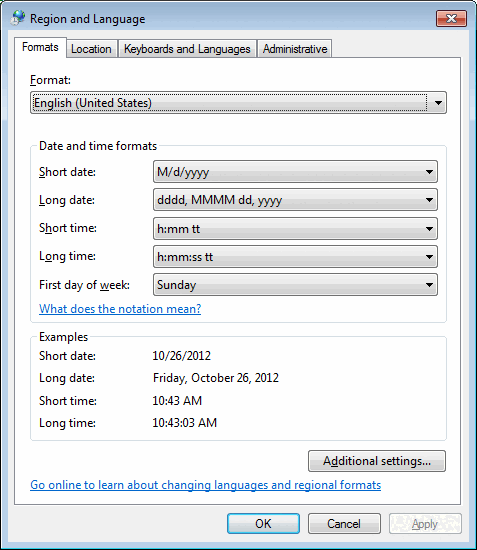The image size is (477, 550).
Task: Select the Administrative tab
Action: pos(295,49)
